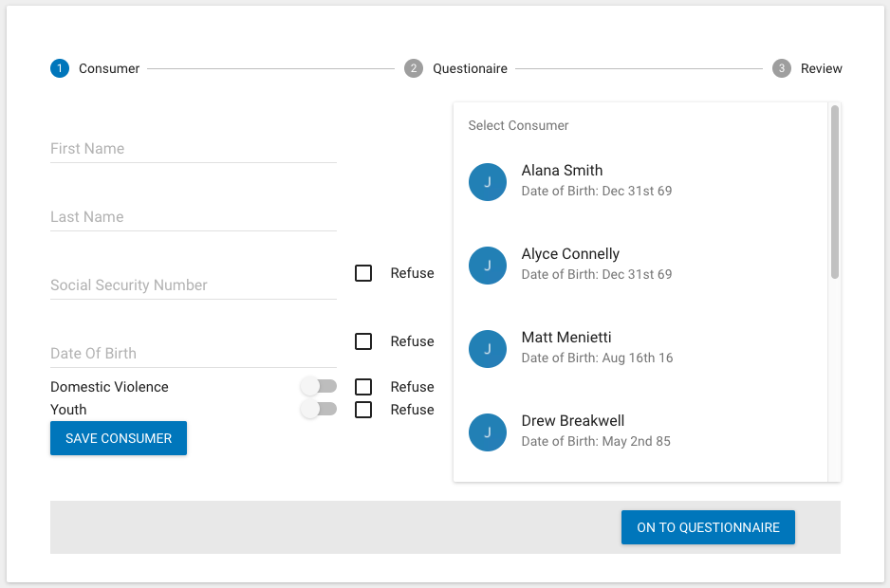Click Alana Smith's avatar icon

(488, 182)
